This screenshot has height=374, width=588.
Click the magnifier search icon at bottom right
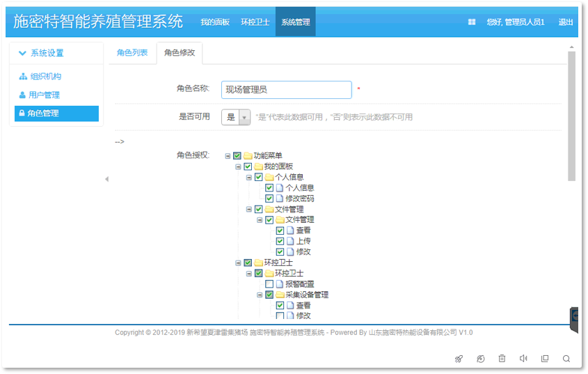(x=566, y=359)
